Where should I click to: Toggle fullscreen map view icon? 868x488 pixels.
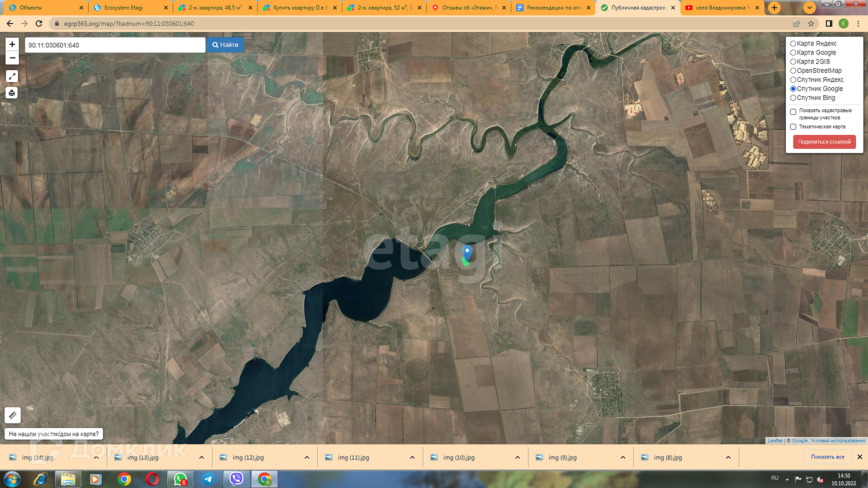12,76
